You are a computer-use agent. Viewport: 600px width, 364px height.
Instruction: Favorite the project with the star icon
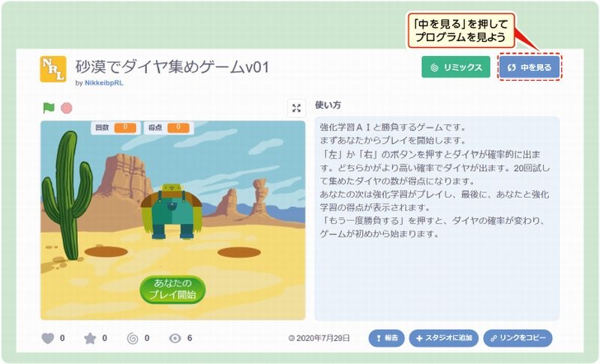tap(90, 338)
